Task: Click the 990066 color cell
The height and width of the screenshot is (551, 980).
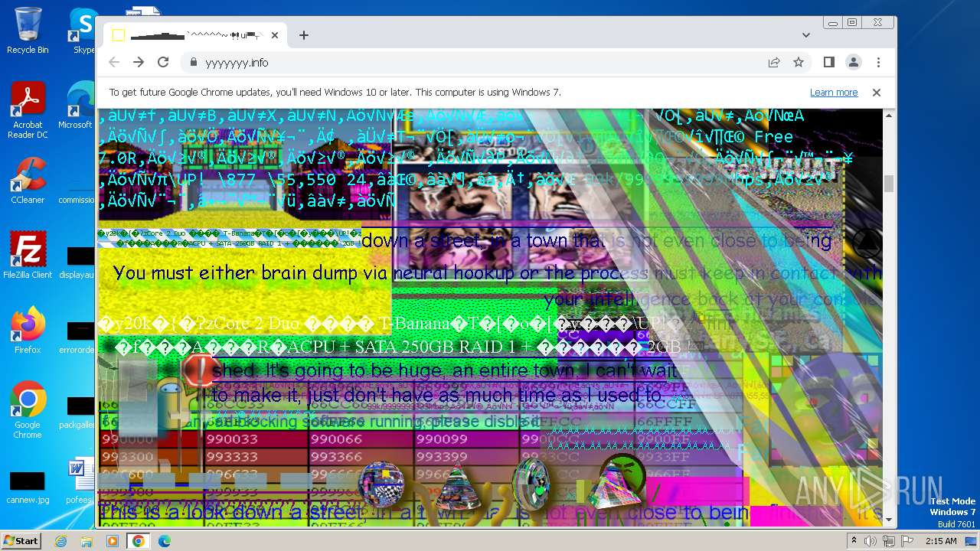Action: (362, 439)
